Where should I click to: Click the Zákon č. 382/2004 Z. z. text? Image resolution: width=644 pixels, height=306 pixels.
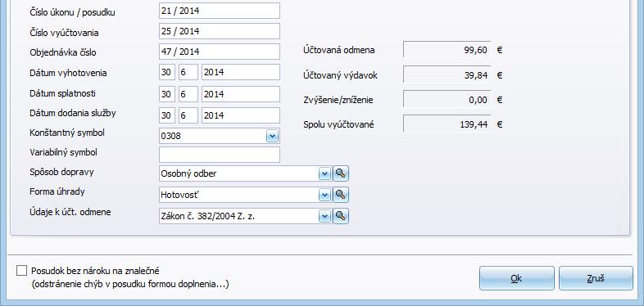pos(208,216)
